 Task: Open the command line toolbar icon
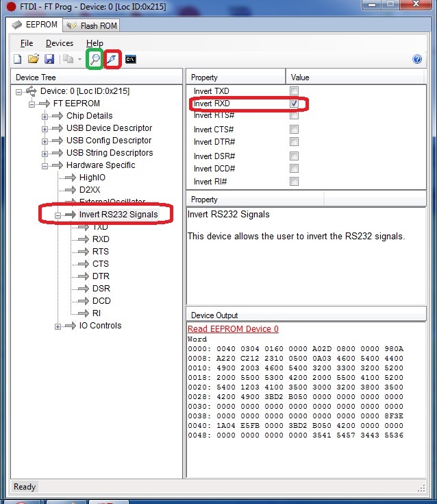[130, 59]
